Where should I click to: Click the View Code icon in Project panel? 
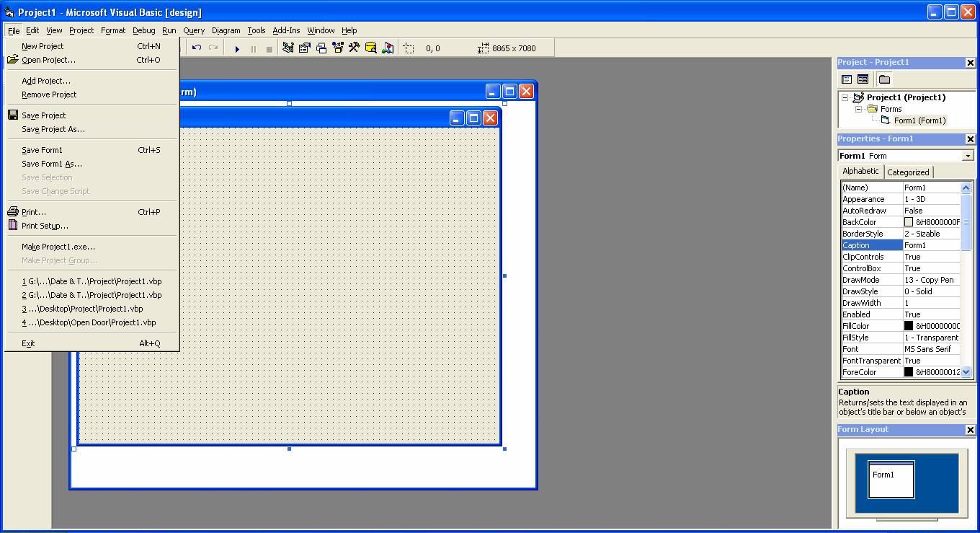[847, 79]
